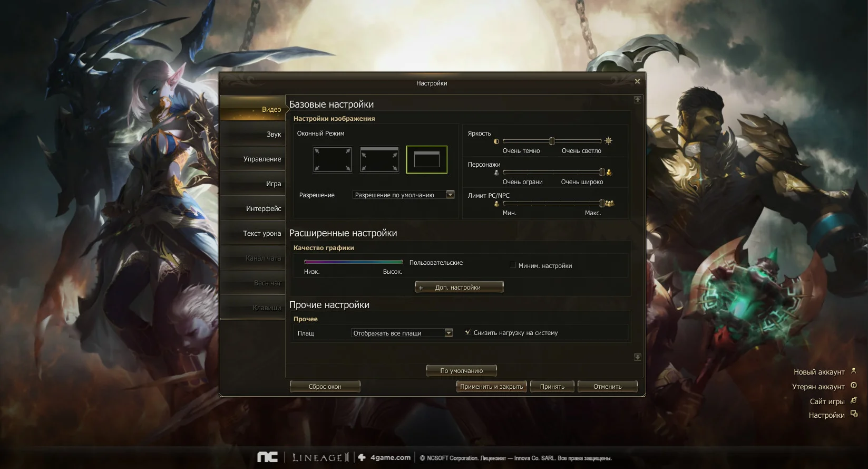The image size is (868, 469).
Task: Click the Базовые настройки heading
Action: point(331,104)
